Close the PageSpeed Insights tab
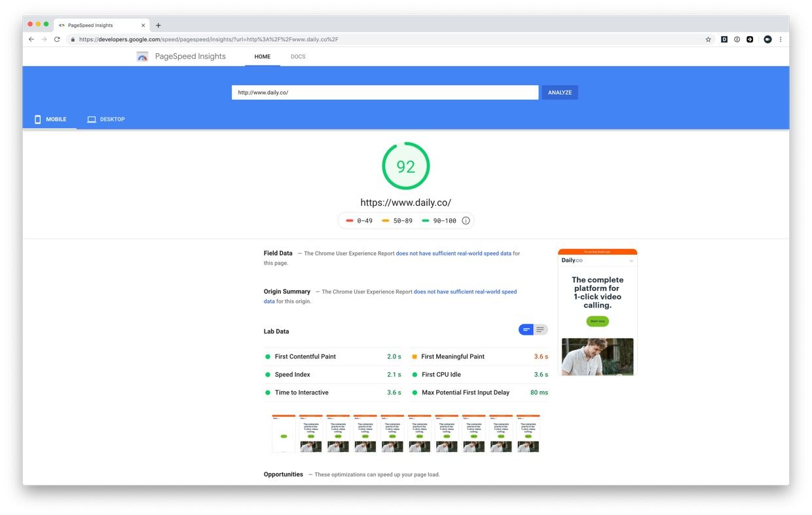 click(x=143, y=26)
